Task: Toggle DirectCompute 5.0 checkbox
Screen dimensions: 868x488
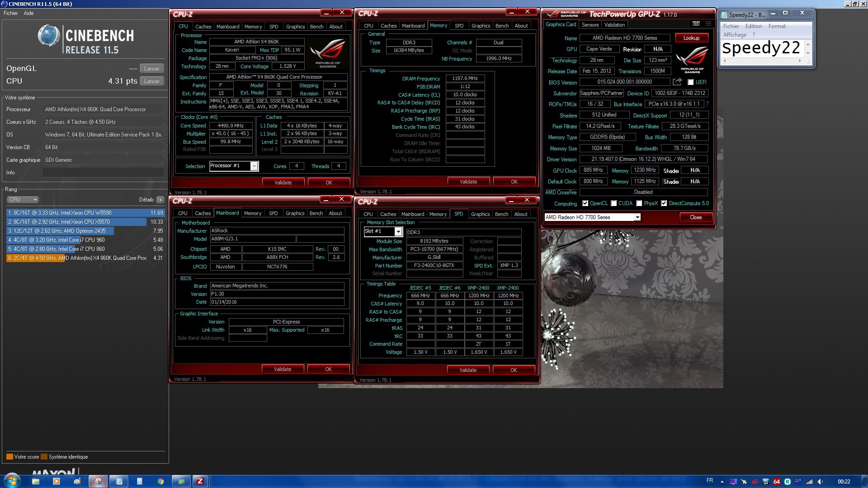Action: click(664, 203)
